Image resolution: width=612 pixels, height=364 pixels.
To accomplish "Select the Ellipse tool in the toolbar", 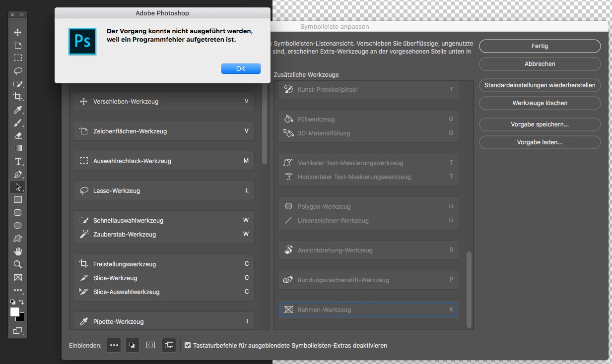I will (x=18, y=226).
